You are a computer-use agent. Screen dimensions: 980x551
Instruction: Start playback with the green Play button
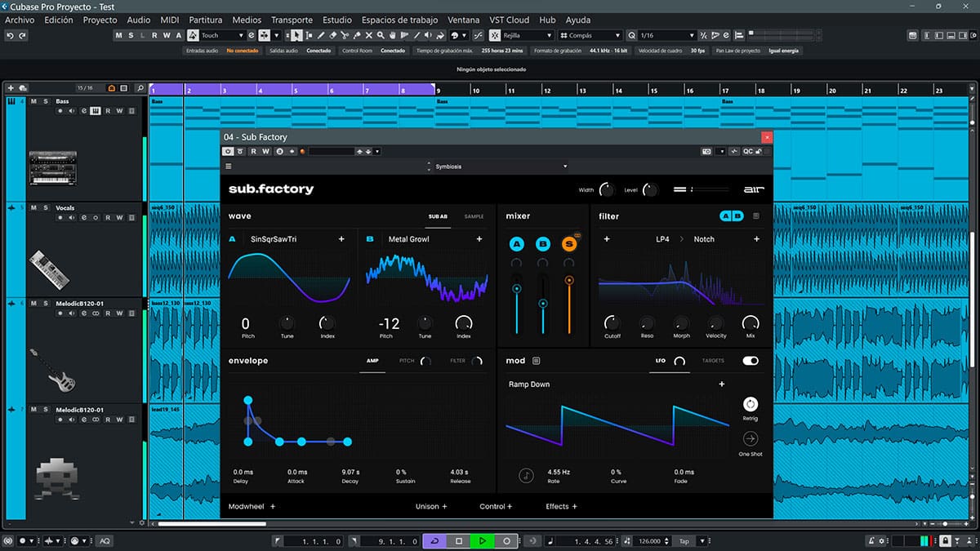coord(483,541)
